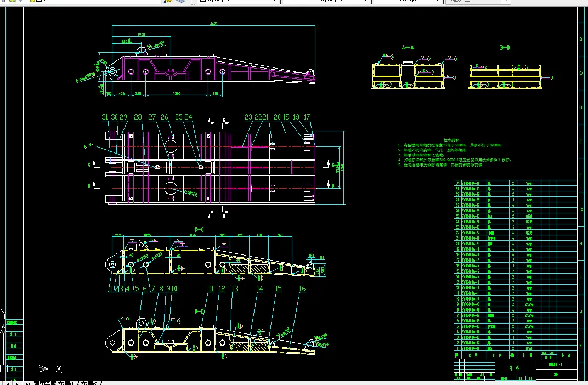
Task: Select balloon number 17 above the plan view
Action: [307, 117]
